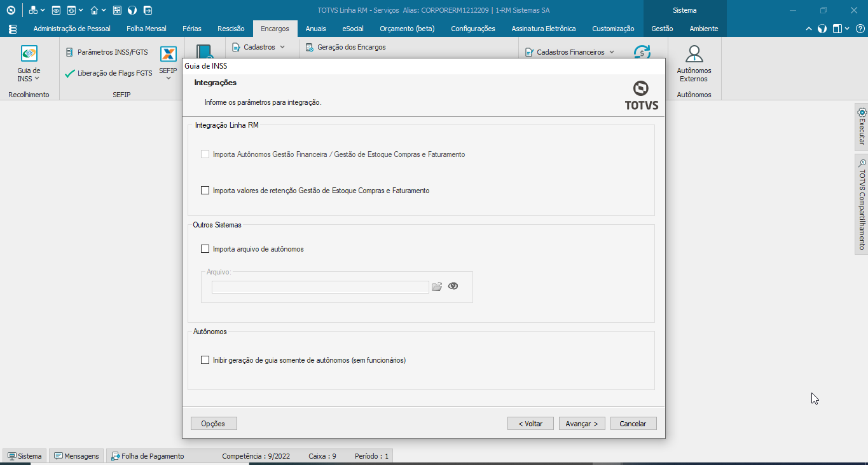Expand the SEFIP dropdown
The image size is (868, 465).
(169, 79)
